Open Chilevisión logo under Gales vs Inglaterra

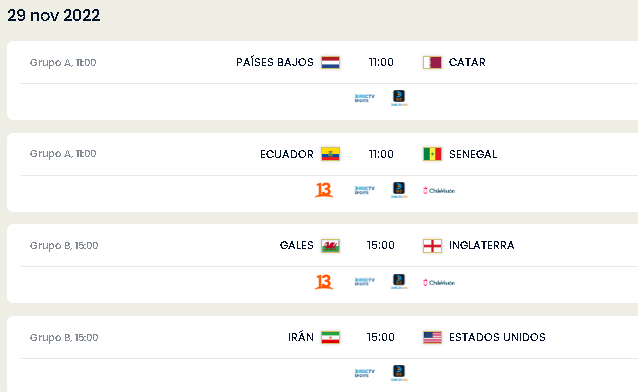coord(439,282)
